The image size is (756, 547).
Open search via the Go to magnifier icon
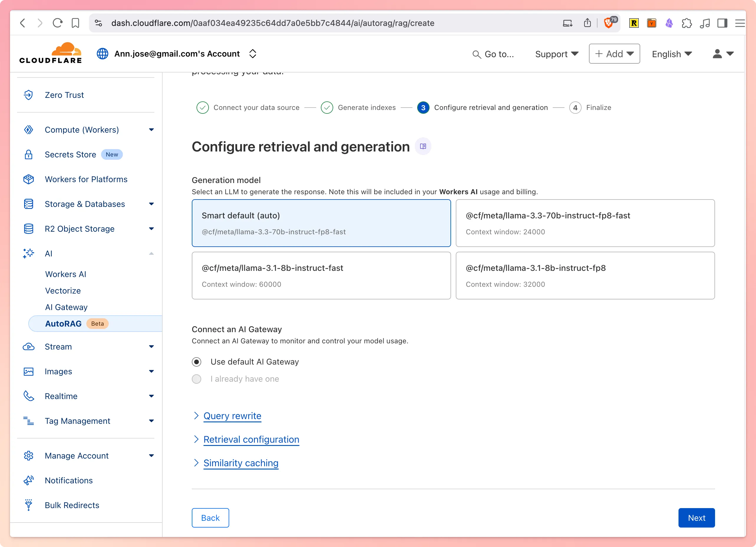click(476, 54)
